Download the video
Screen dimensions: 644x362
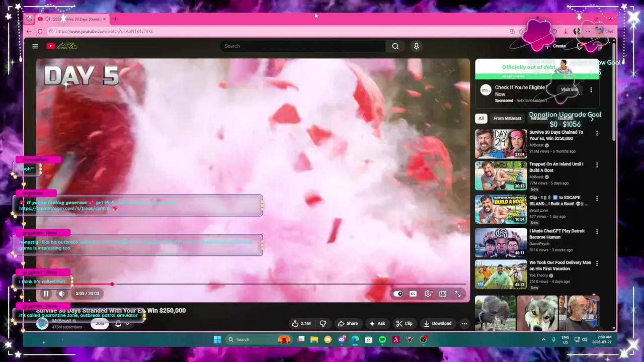(x=438, y=323)
